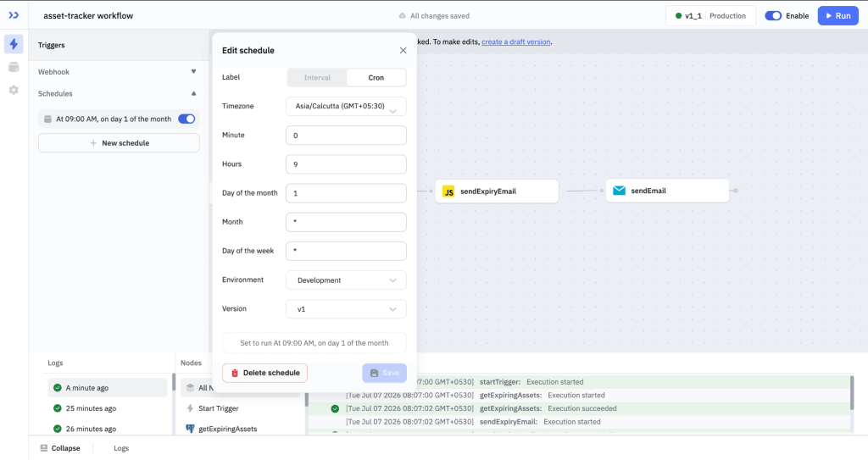Click getExpiringAssets Execution started log line

[579, 396]
